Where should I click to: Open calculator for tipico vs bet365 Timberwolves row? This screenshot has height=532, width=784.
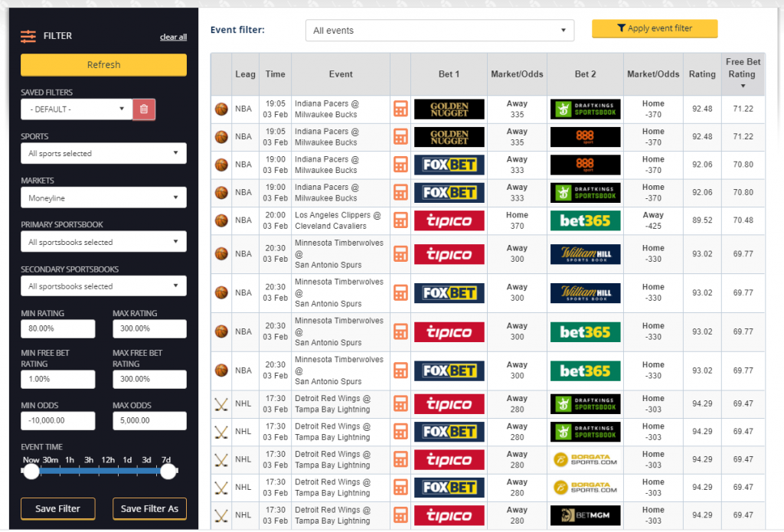tap(400, 331)
